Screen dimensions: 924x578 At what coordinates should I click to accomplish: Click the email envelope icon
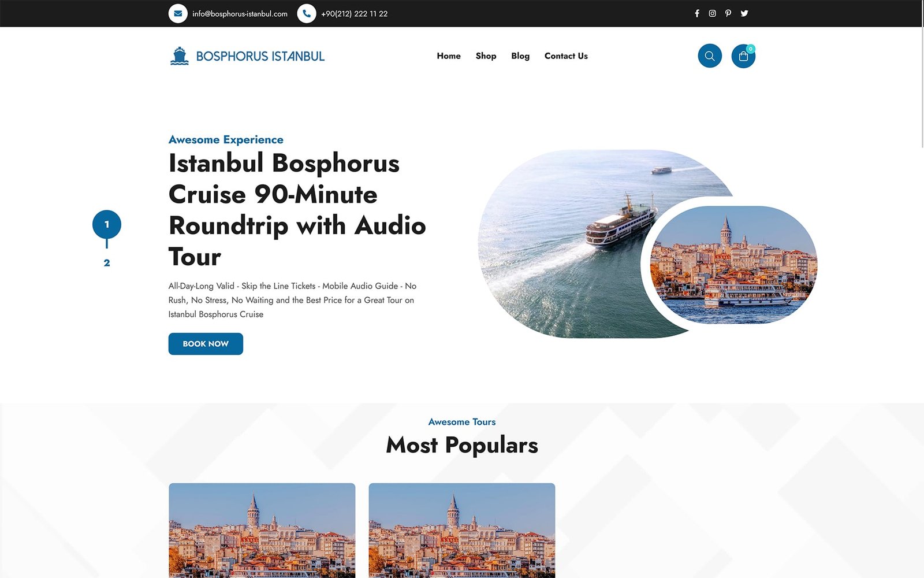pyautogui.click(x=178, y=13)
